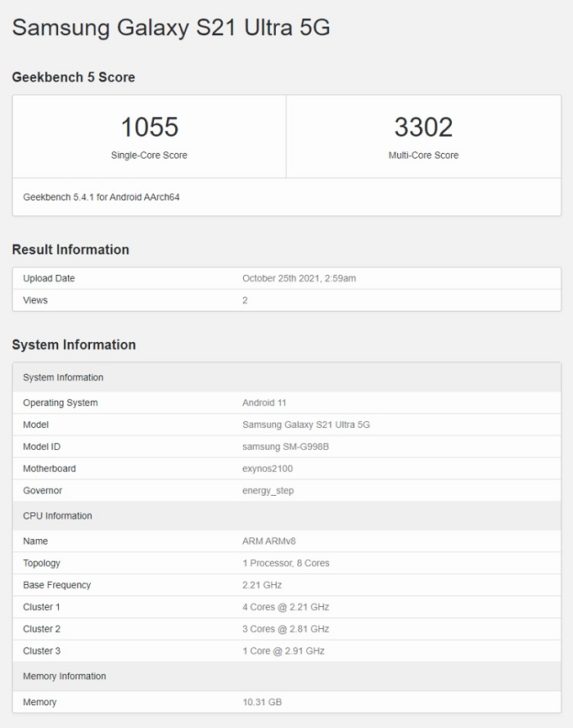Screen dimensions: 573x728
Task: Click the 1055 single-core score value
Action: coord(149,128)
